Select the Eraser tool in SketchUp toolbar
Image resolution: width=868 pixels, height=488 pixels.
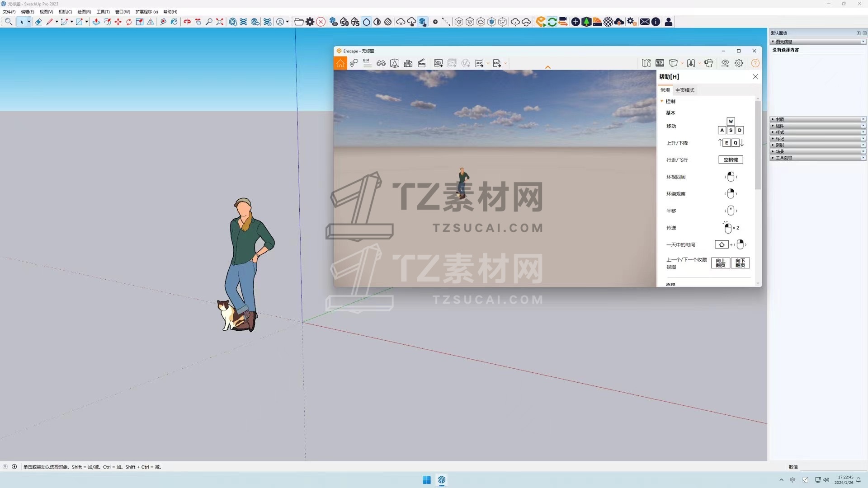tap(38, 22)
